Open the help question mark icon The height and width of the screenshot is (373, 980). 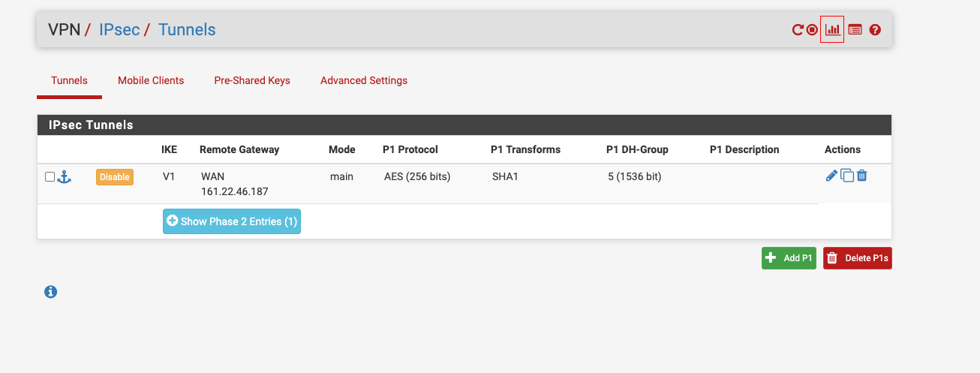click(875, 30)
